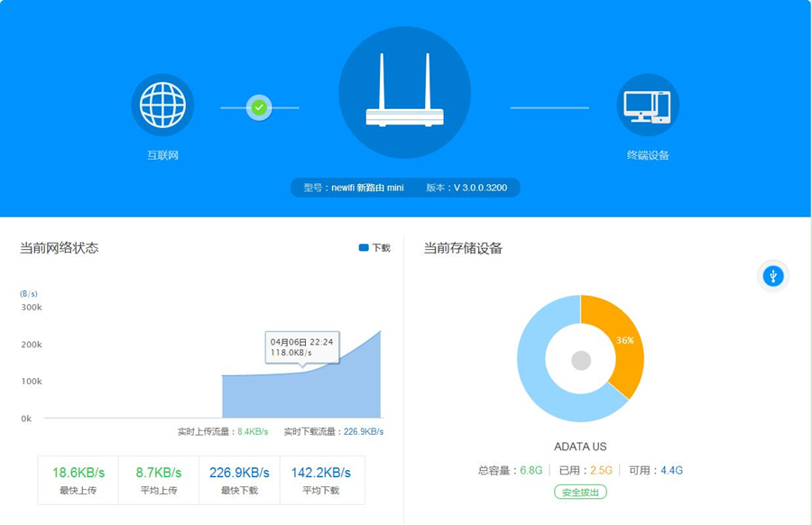The width and height of the screenshot is (812, 525).
Task: Select the 平均上传 statistics cell
Action: pyautogui.click(x=158, y=479)
